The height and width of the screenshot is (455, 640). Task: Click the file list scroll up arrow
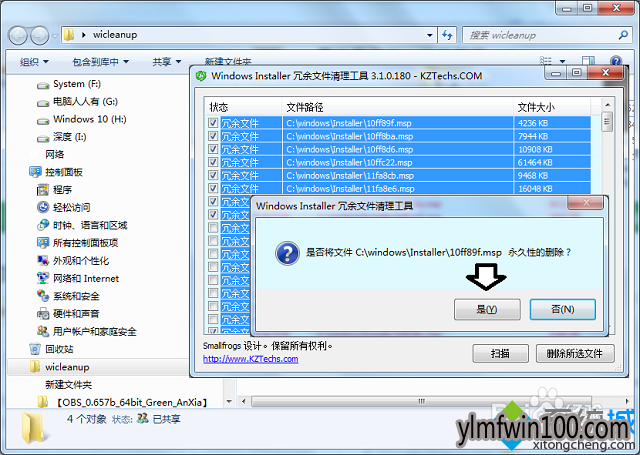pyautogui.click(x=607, y=105)
